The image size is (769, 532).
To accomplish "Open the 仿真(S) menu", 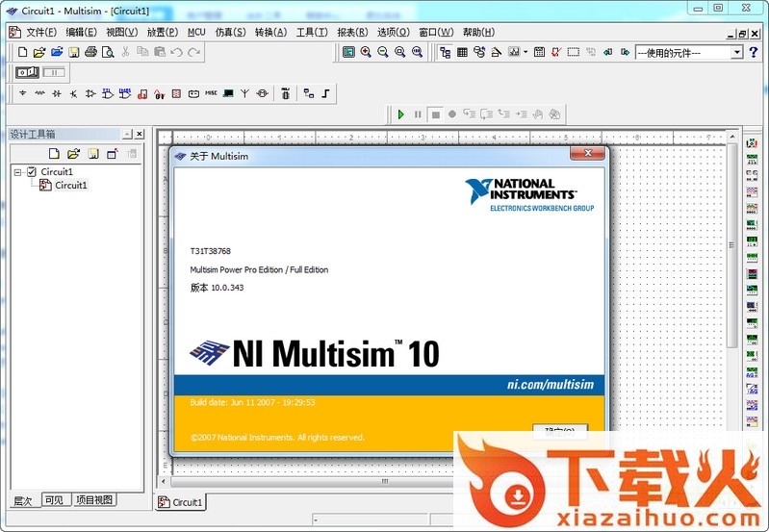I will click(x=230, y=33).
